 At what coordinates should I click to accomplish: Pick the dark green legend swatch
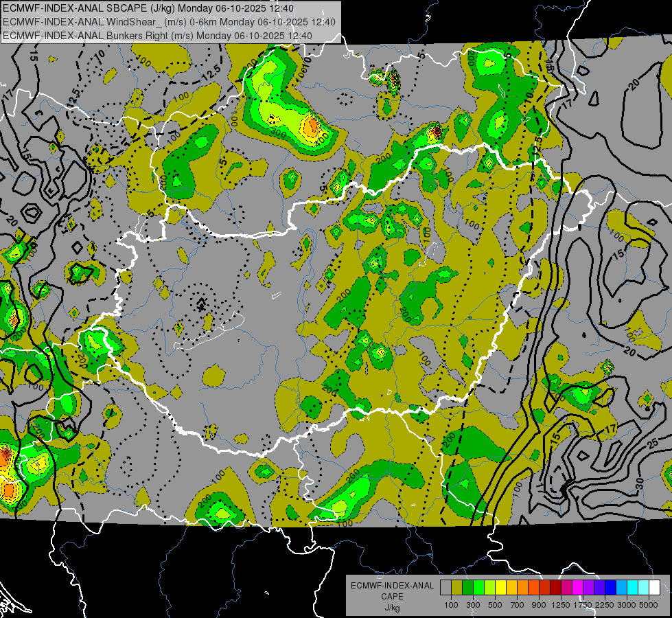pyautogui.click(x=467, y=588)
